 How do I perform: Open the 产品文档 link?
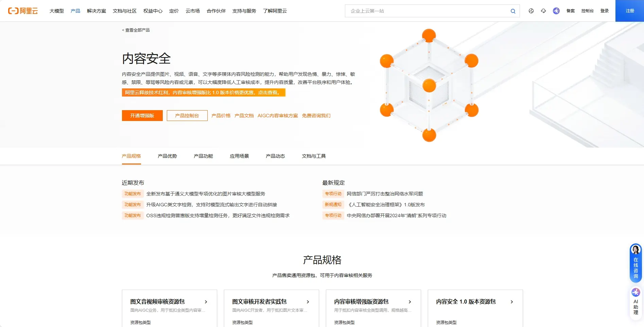[x=244, y=116]
